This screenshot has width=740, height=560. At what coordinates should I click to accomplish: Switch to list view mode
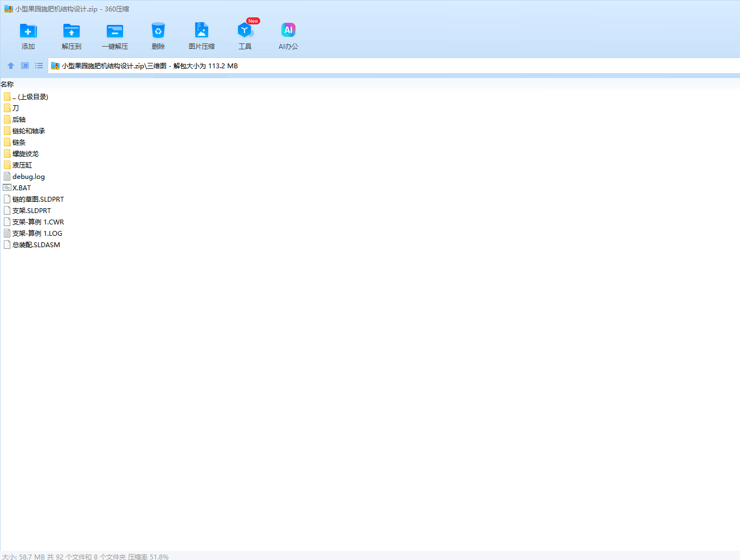pyautogui.click(x=39, y=66)
